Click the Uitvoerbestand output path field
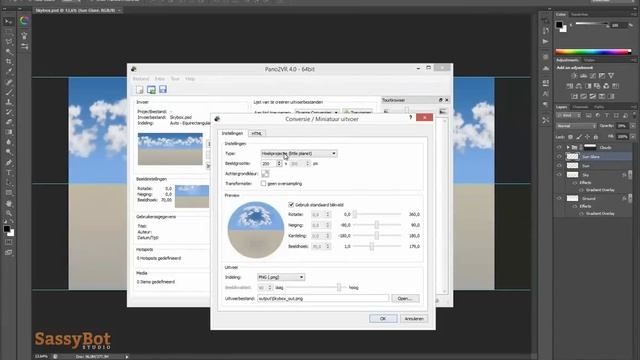This screenshot has width=640, height=360. [x=323, y=298]
